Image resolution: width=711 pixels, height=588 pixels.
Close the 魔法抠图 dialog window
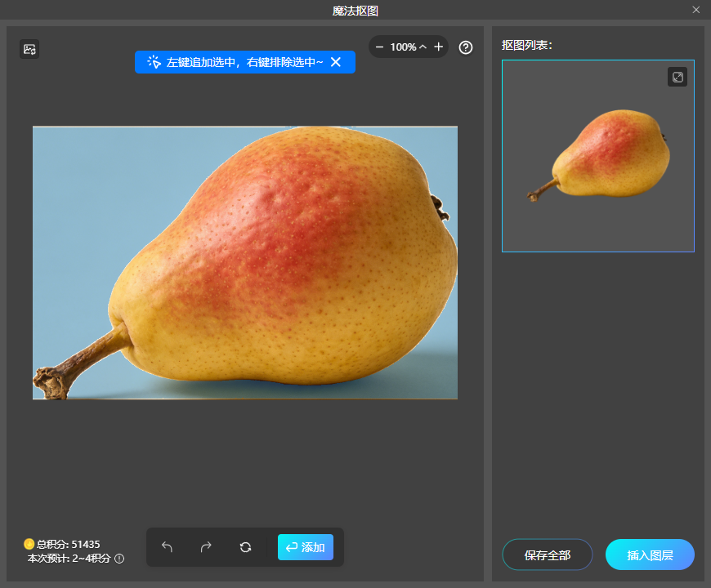tap(696, 10)
